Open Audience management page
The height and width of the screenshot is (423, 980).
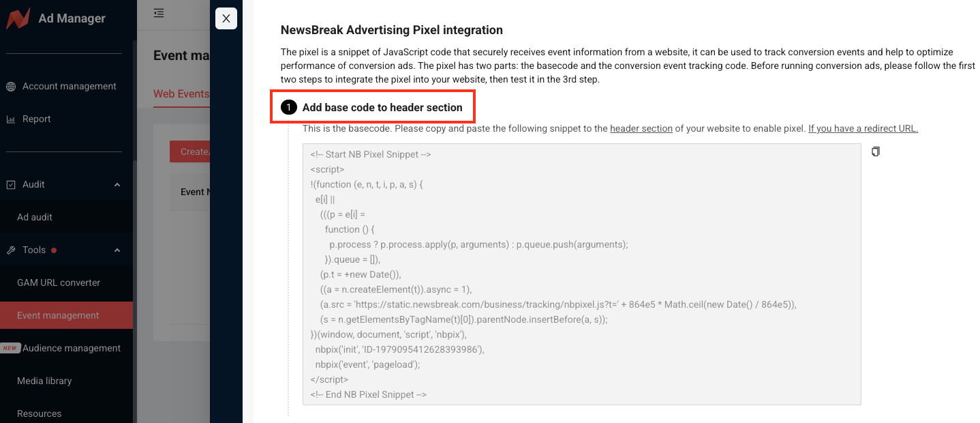72,348
